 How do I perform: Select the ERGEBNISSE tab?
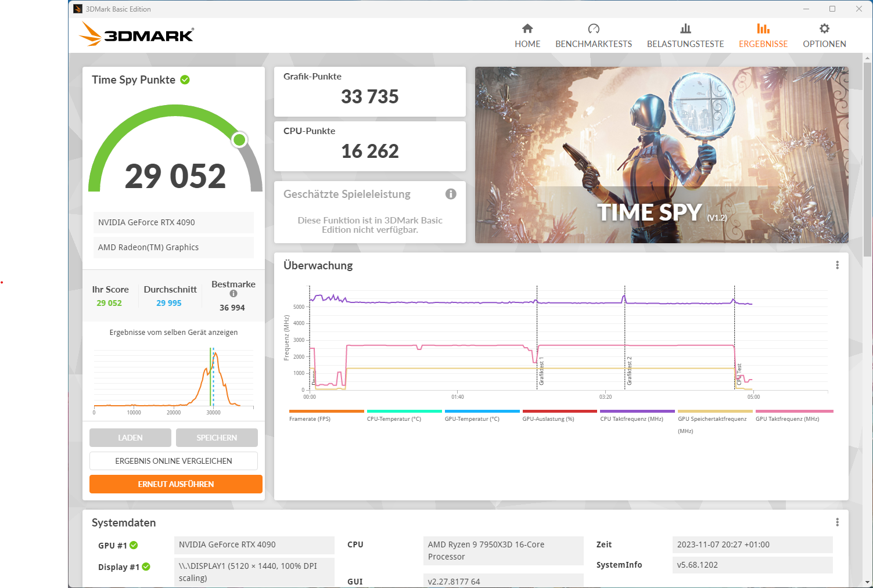coord(763,36)
